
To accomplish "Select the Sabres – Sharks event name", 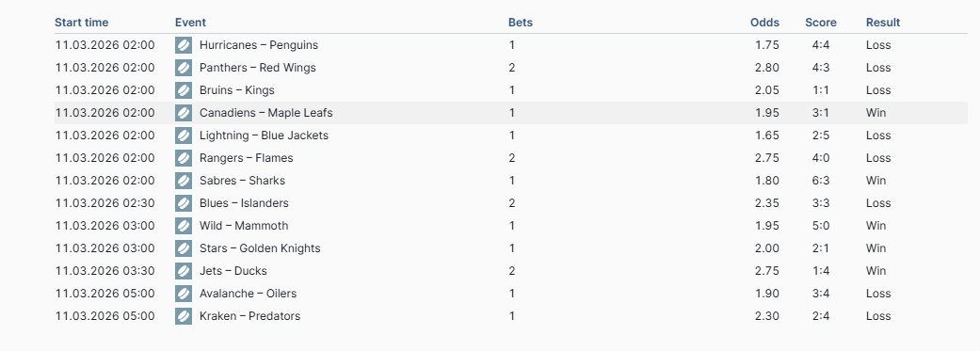I will (243, 181).
